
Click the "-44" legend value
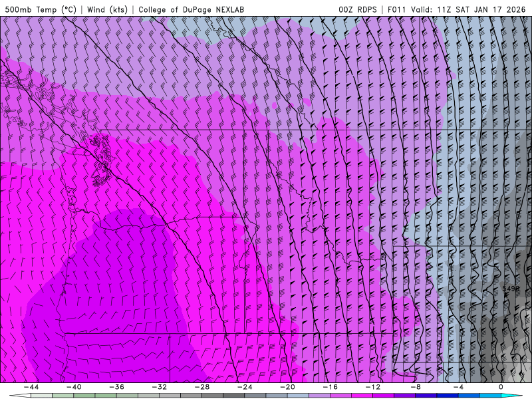point(31,387)
